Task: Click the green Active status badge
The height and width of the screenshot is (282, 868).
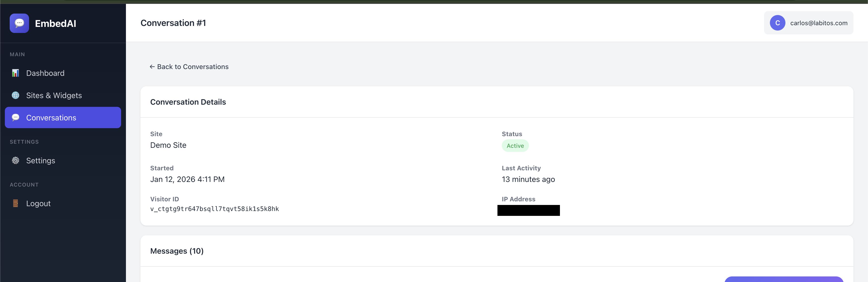Action: point(515,146)
